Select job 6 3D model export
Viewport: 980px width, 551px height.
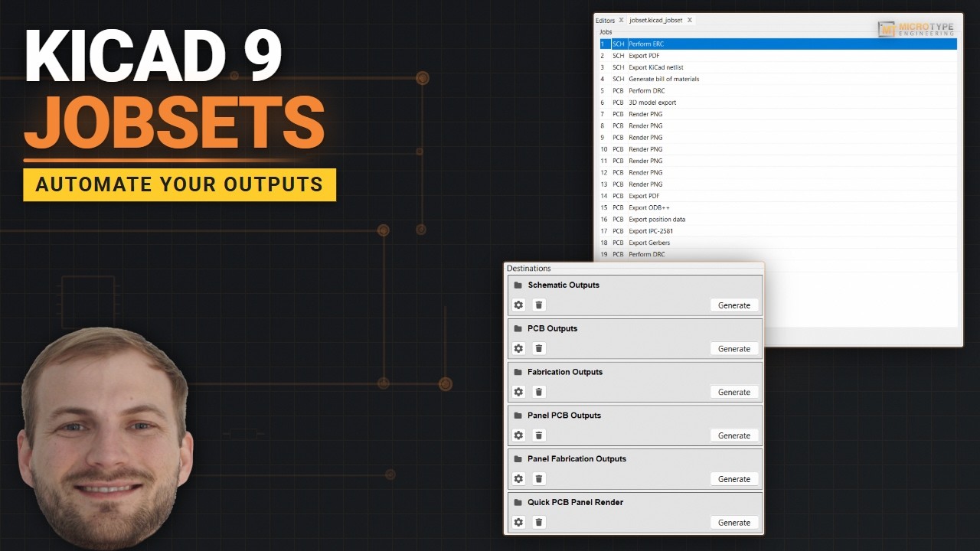(778, 103)
